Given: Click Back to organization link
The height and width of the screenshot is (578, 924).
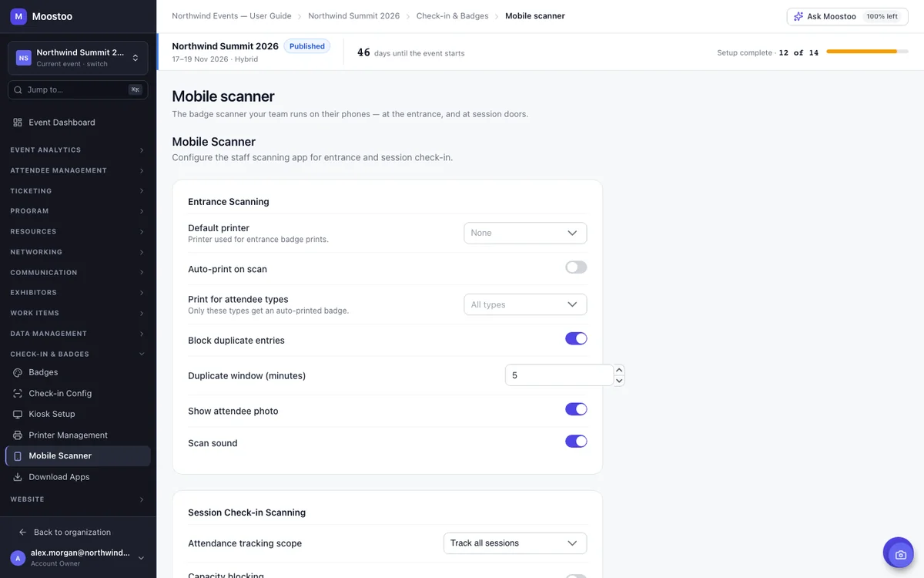Looking at the screenshot, I should pos(72,533).
